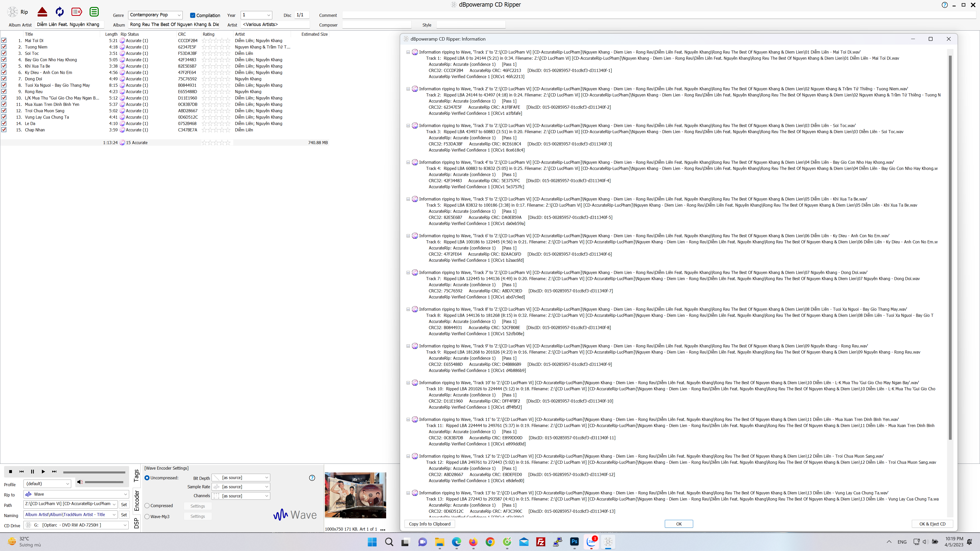
Task: Open Windows taskbar Search
Action: (x=389, y=542)
